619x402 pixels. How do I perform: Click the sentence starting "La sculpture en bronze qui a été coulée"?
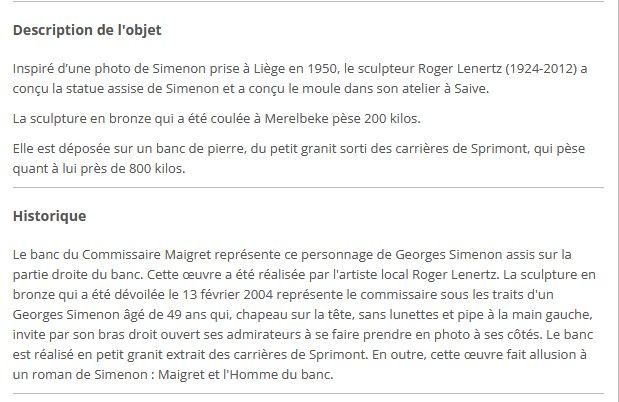coord(217,118)
